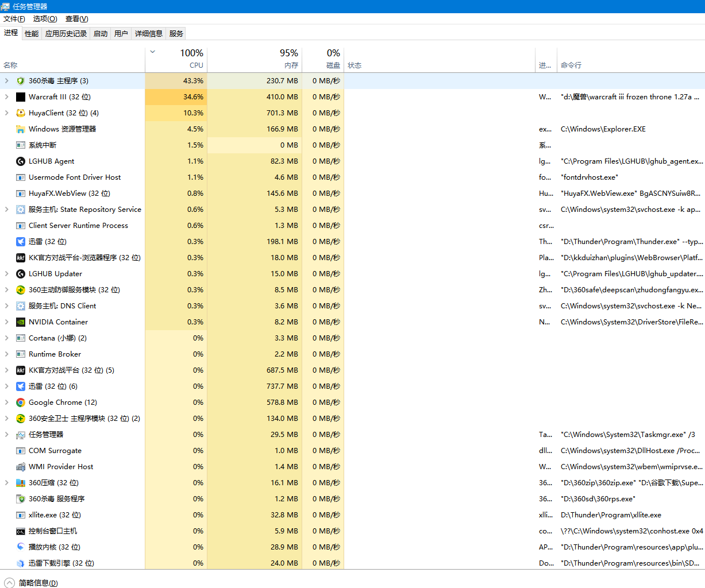Expand the Warcraft III (32 位) process
705x588 pixels.
click(7, 97)
